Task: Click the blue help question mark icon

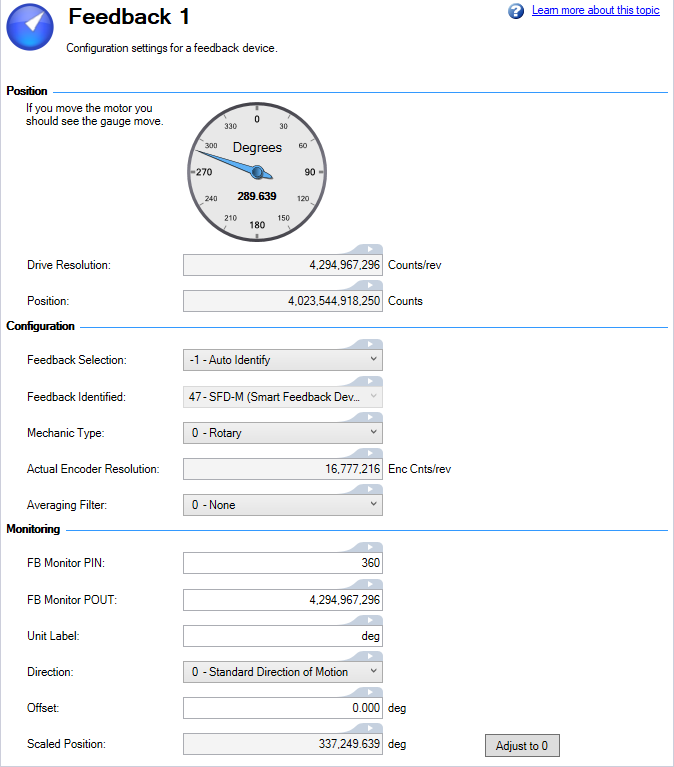Action: tap(516, 11)
